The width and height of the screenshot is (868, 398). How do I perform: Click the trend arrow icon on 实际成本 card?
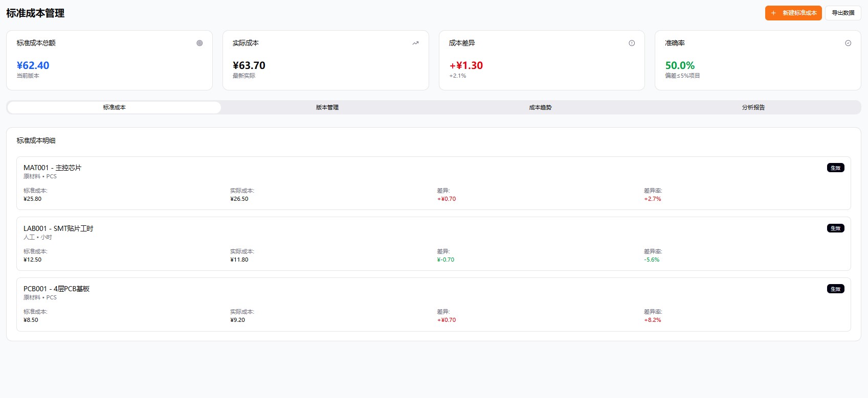(x=415, y=43)
